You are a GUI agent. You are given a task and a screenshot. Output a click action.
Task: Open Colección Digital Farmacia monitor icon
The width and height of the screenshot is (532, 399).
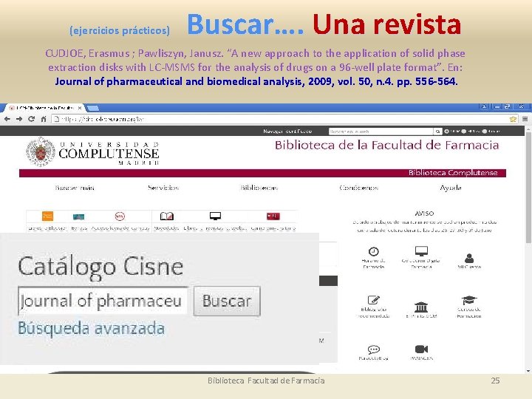(x=421, y=251)
